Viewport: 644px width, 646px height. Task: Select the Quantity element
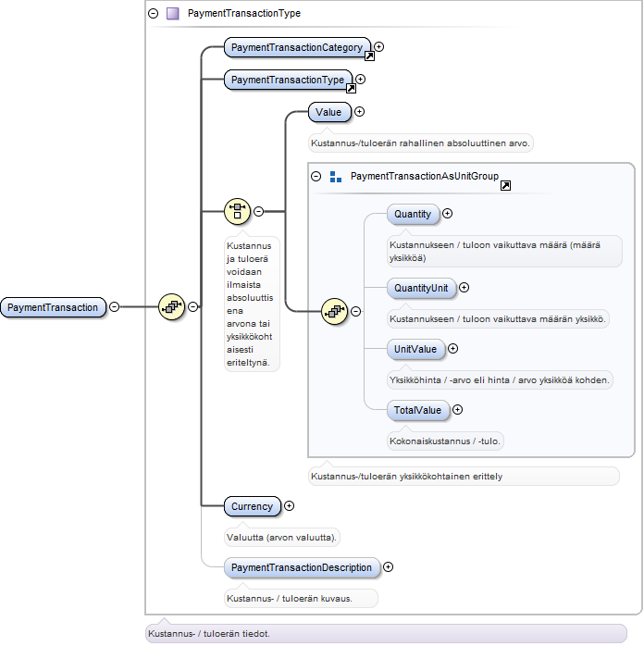tap(413, 214)
